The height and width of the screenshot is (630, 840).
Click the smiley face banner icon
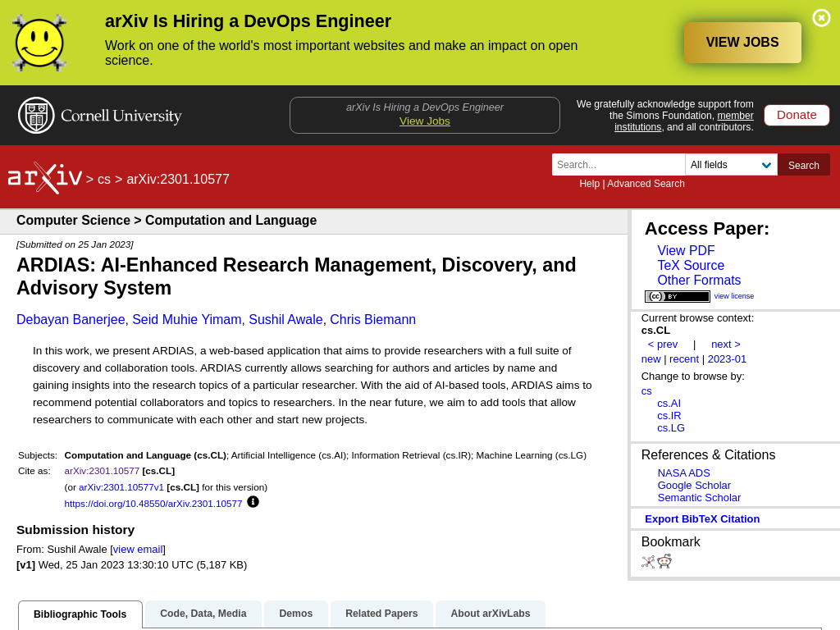39,43
